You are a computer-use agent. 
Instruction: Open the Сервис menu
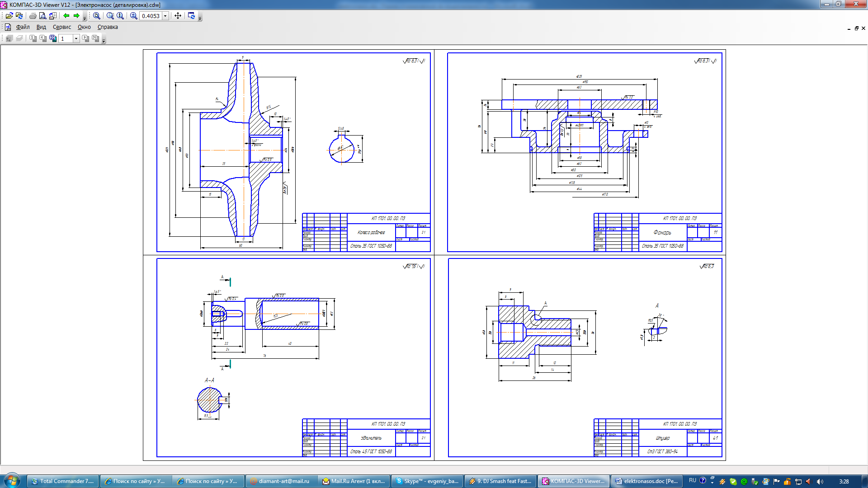[x=61, y=27]
